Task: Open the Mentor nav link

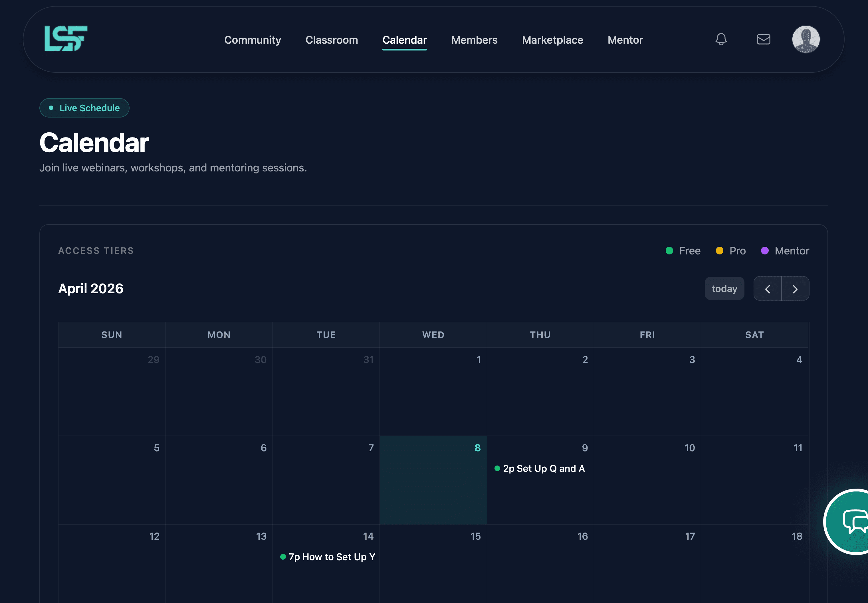Action: [625, 40]
